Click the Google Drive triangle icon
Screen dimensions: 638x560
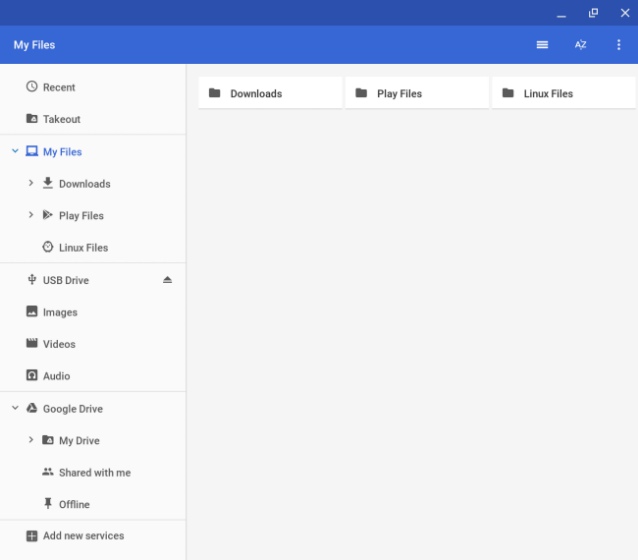[x=32, y=408]
